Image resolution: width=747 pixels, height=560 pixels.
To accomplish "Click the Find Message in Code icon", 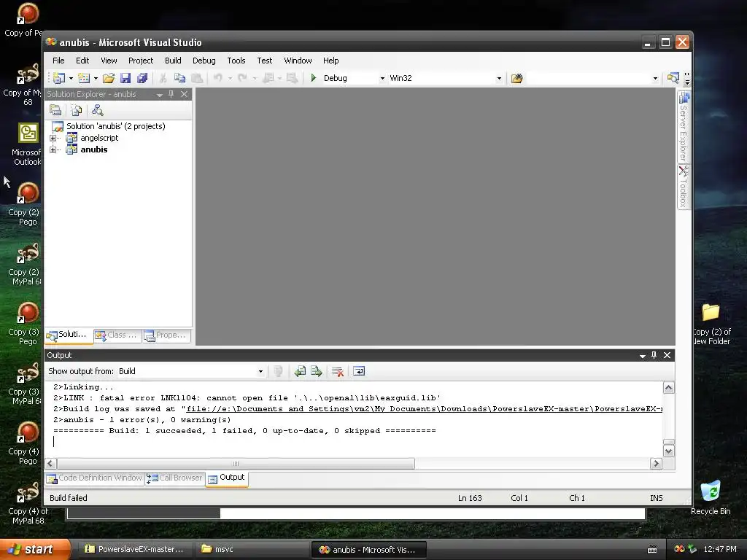I will [278, 371].
